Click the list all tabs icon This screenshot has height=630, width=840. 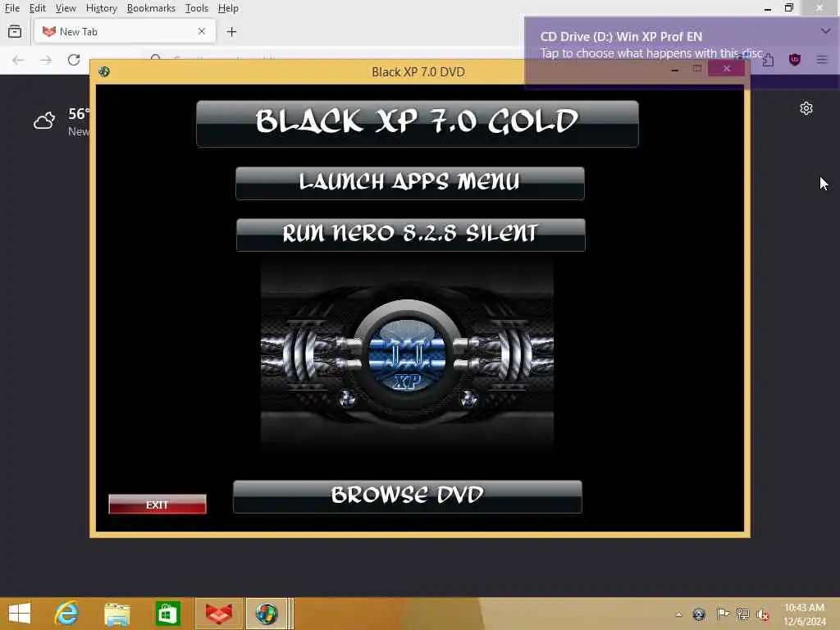pyautogui.click(x=15, y=32)
